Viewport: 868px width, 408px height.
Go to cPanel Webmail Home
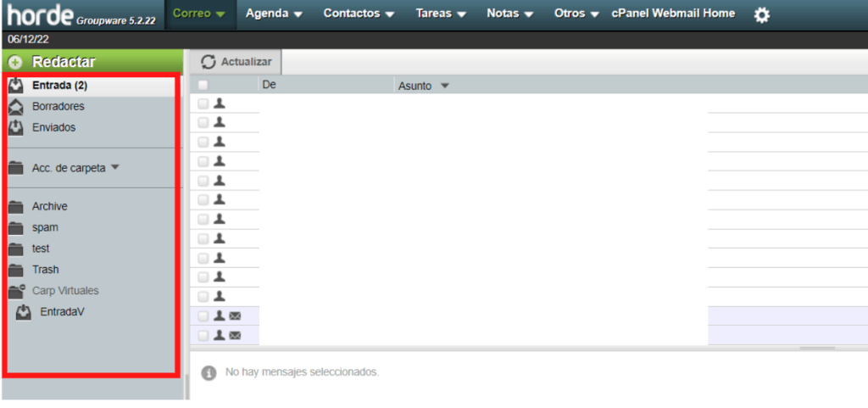(673, 14)
